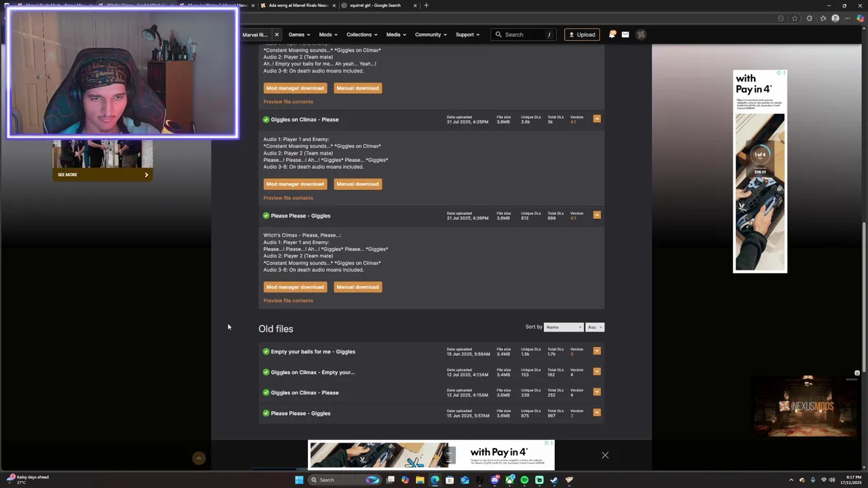Close the bottom Pay in 4 banner ad
This screenshot has height=488, width=868.
click(x=605, y=455)
